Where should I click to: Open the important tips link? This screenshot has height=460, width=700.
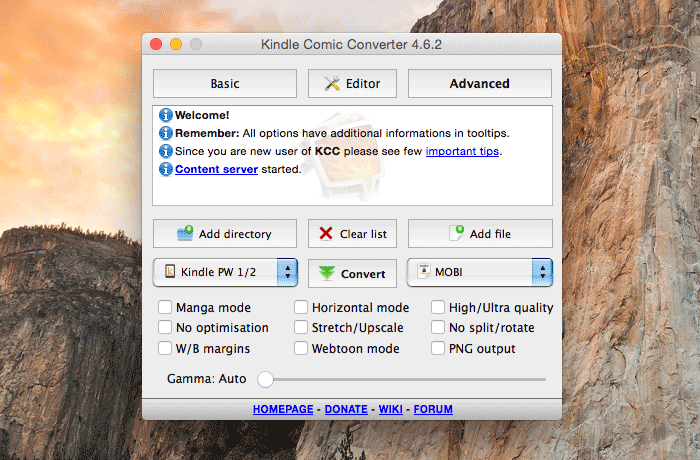pos(462,151)
